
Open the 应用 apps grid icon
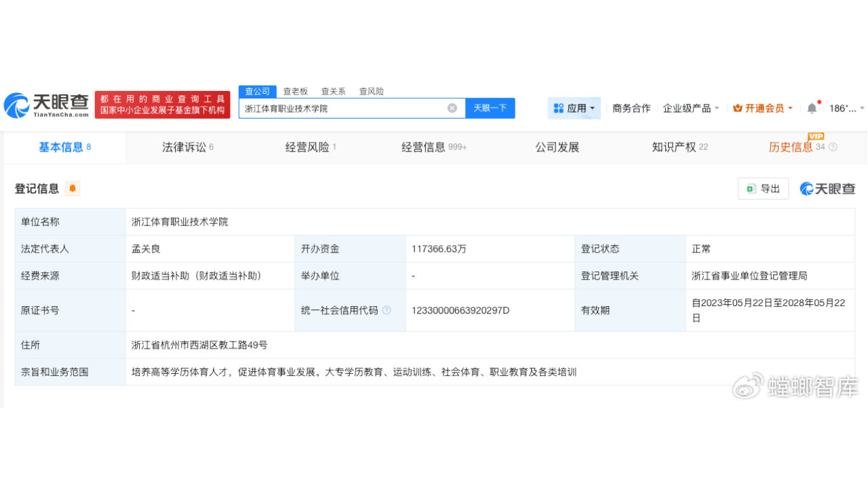(557, 107)
